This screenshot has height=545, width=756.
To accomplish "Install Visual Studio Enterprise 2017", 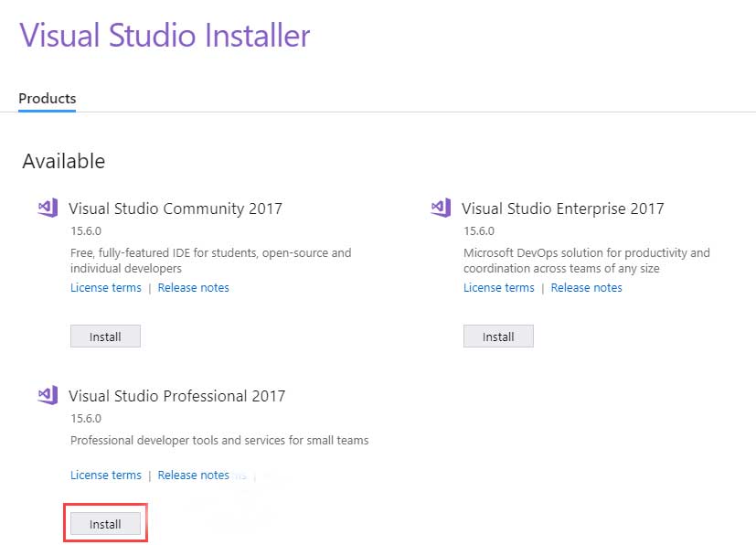I will click(498, 336).
